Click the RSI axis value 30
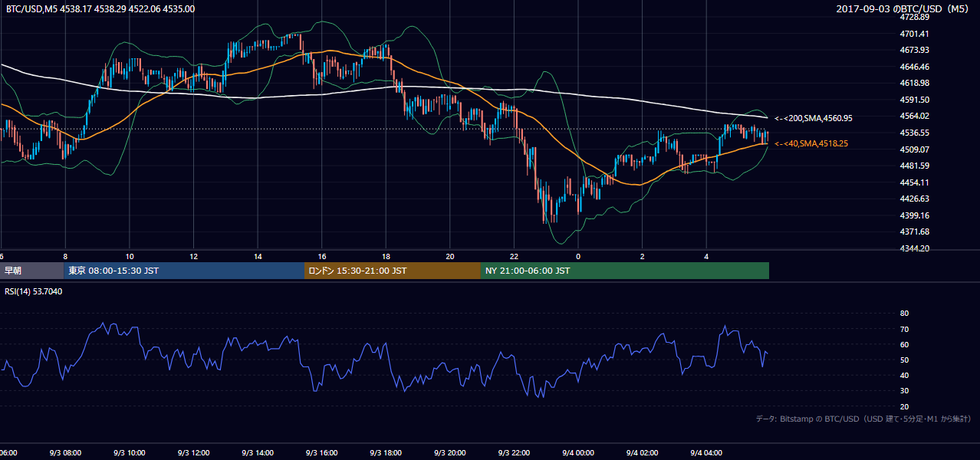This screenshot has height=460, width=980. [x=904, y=391]
